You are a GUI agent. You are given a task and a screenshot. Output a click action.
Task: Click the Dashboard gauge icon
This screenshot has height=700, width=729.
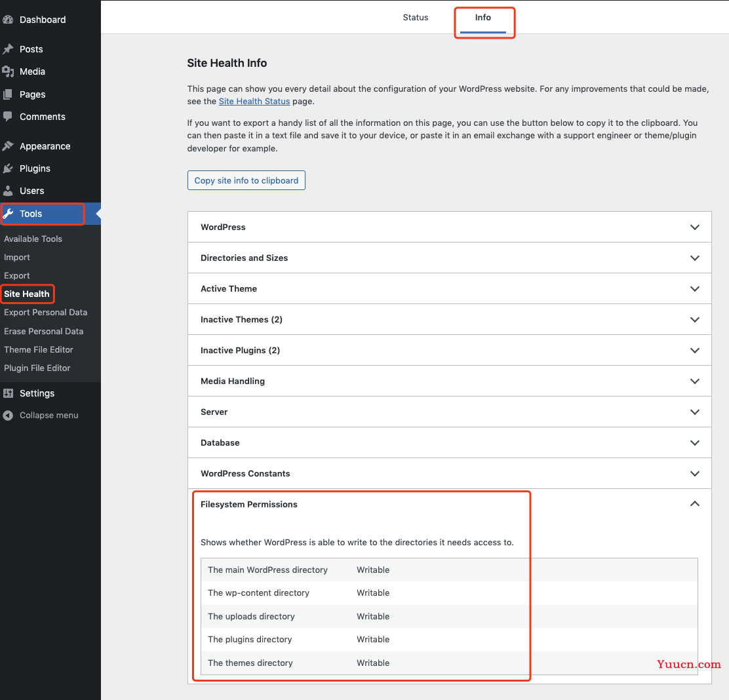8,20
